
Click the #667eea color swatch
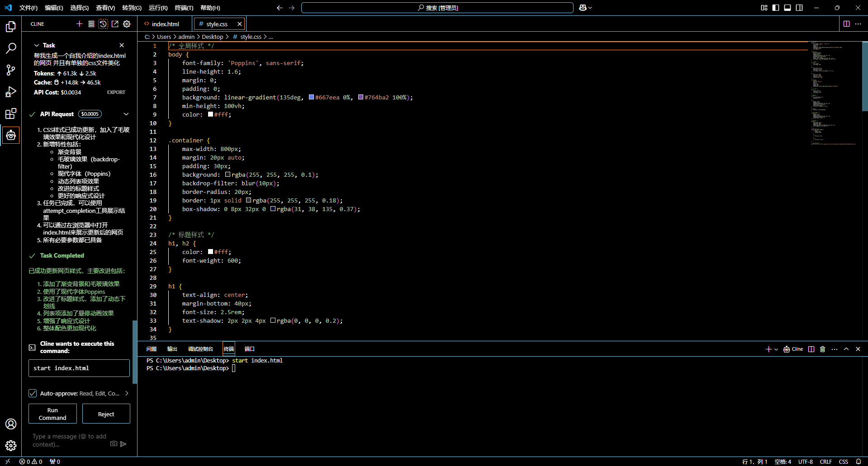[x=312, y=97]
